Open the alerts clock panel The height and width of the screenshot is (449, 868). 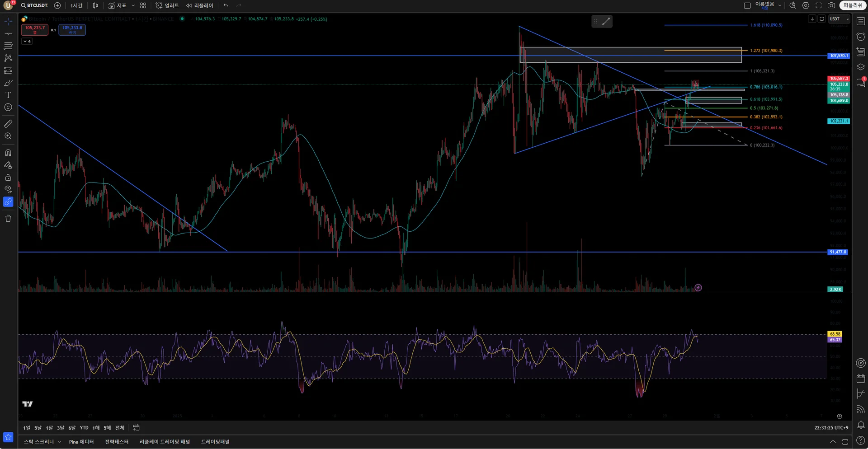[861, 37]
